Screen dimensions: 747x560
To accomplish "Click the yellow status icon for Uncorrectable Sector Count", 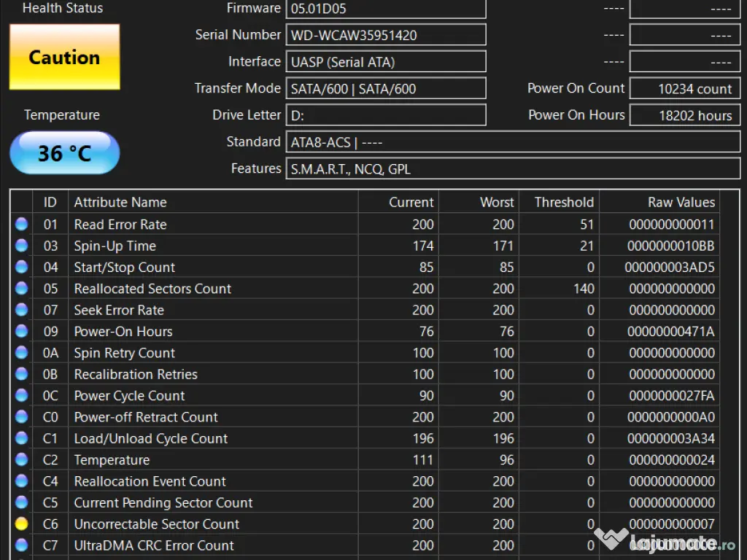I will click(21, 524).
